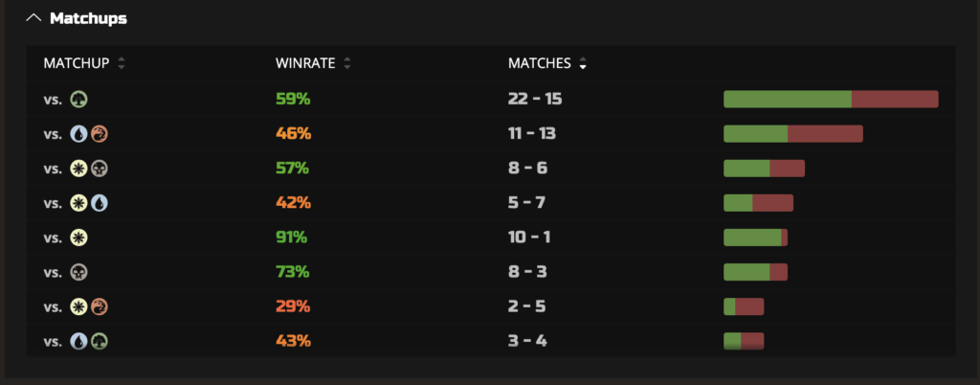Screen dimensions: 980x385
Task: Click the MATCHES column header label
Action: pyautogui.click(x=539, y=64)
